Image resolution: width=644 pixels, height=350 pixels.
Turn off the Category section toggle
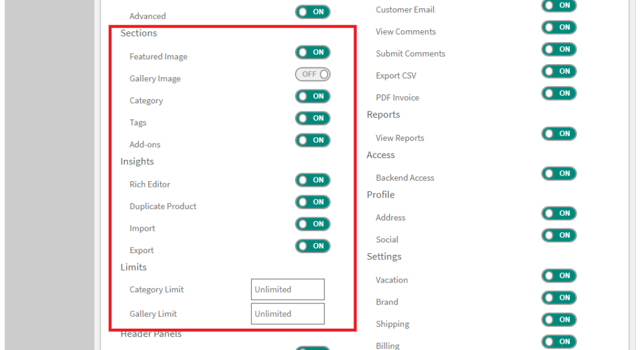tap(313, 96)
